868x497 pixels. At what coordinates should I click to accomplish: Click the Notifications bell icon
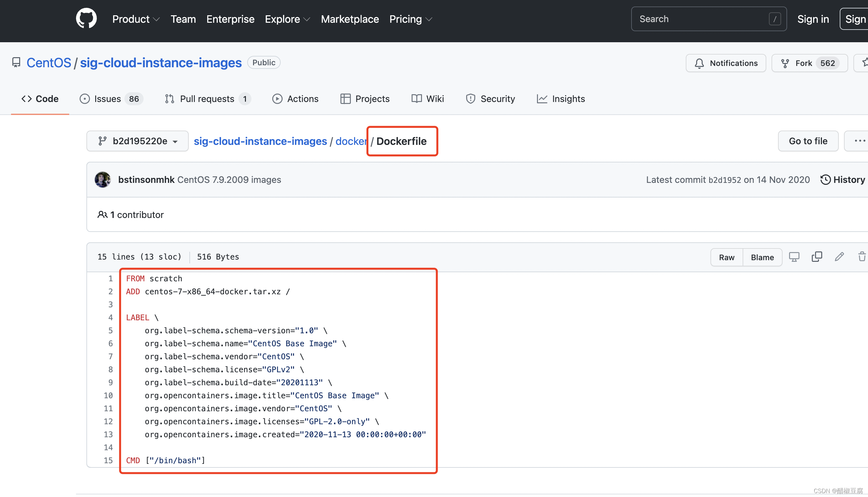pyautogui.click(x=700, y=63)
